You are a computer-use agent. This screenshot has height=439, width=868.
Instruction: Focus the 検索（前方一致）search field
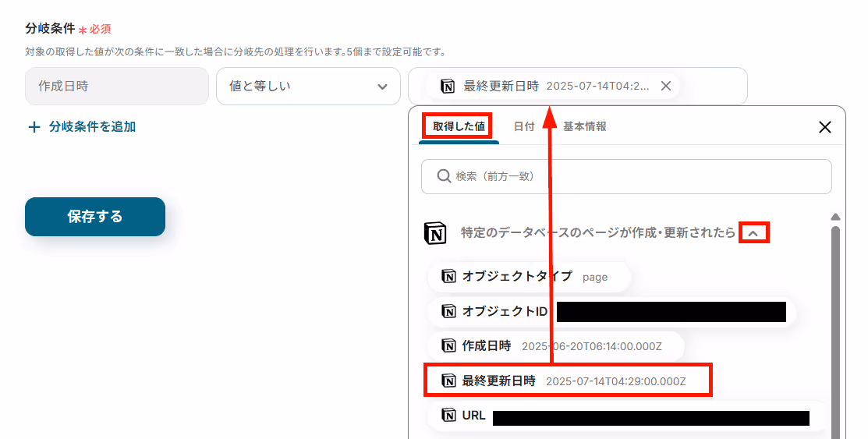626,176
